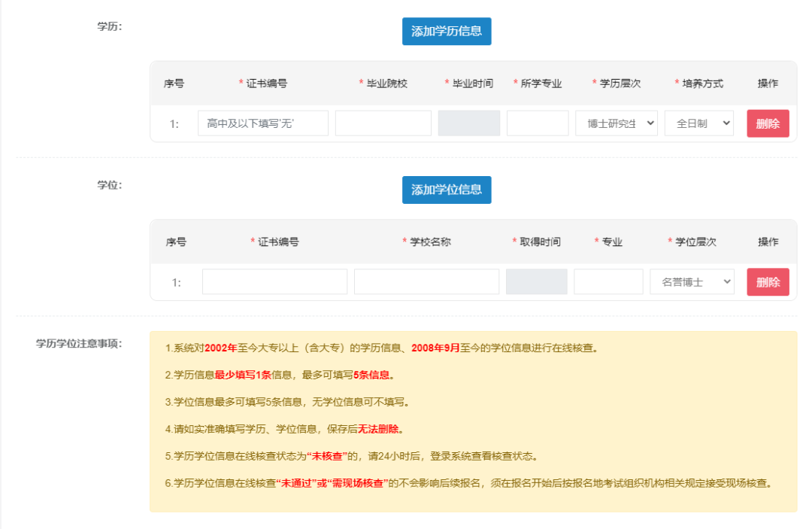The width and height of the screenshot is (812, 529).
Task: Click the 学校名称 input field
Action: (426, 281)
